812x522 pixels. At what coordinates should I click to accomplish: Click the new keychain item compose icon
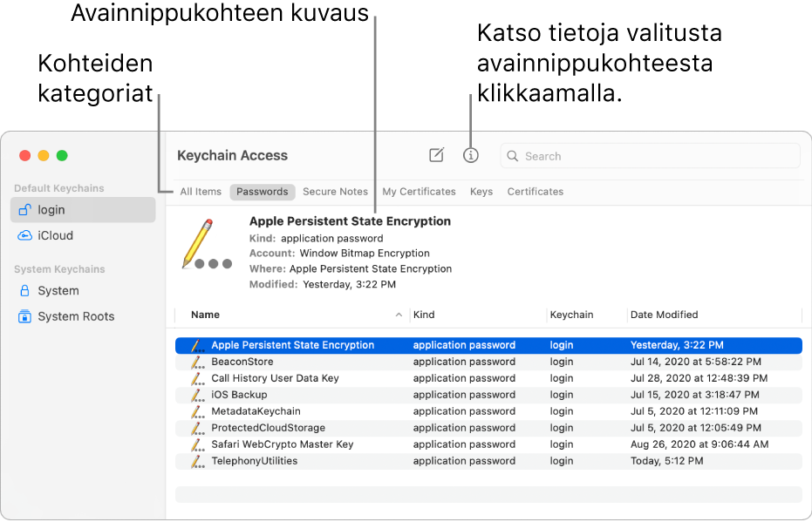point(437,155)
